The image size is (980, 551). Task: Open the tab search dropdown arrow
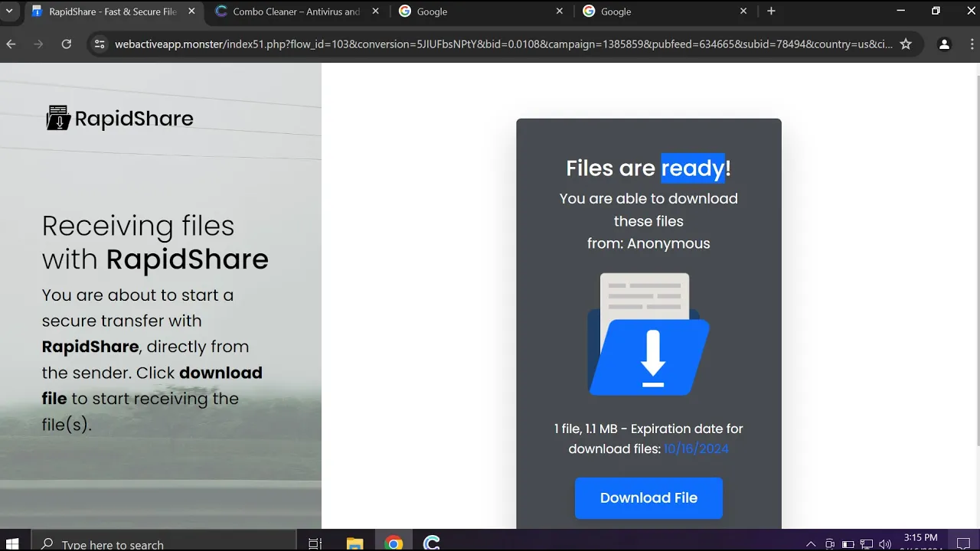[9, 11]
